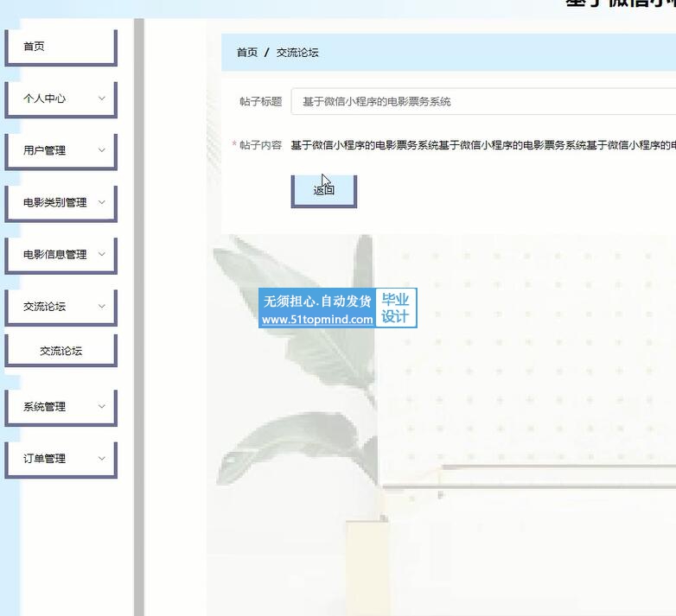Expand the 系统管理 chevron arrow
Screen dimensions: 676x616
[x=102, y=406]
